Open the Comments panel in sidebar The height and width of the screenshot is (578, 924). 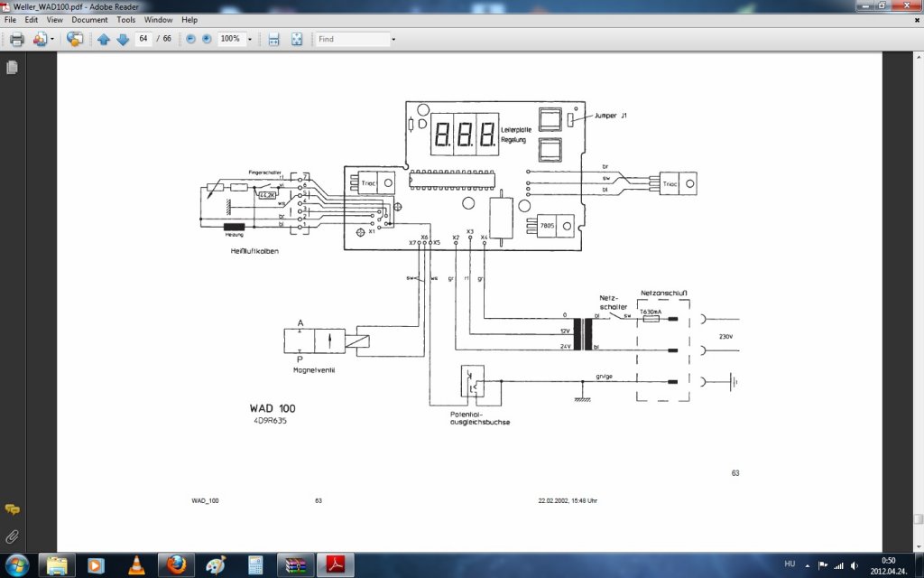click(12, 509)
